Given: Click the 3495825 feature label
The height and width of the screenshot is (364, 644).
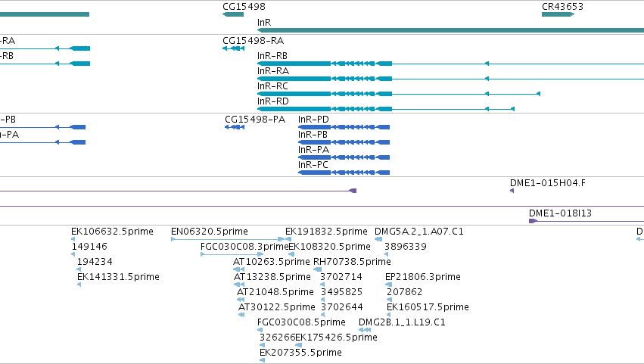Looking at the screenshot, I should point(342,292).
